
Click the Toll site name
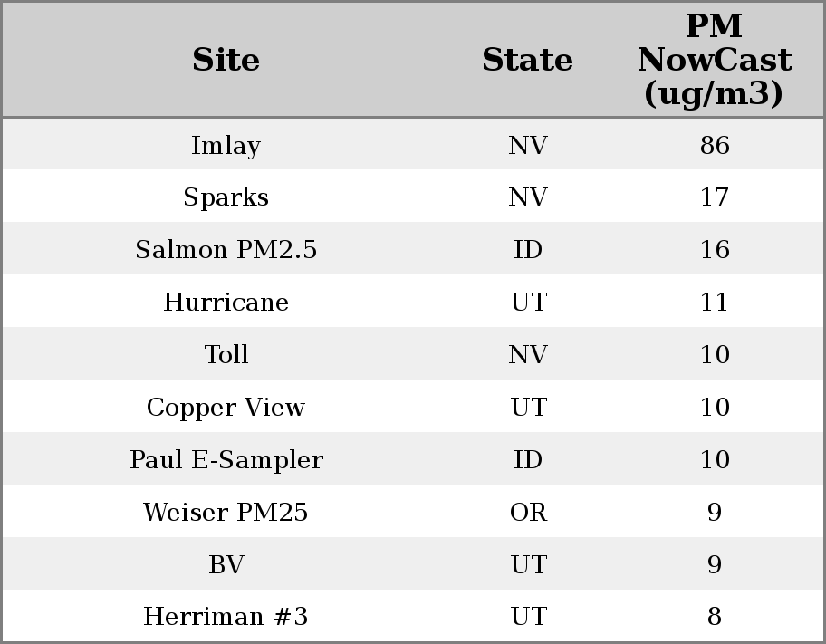click(x=226, y=354)
